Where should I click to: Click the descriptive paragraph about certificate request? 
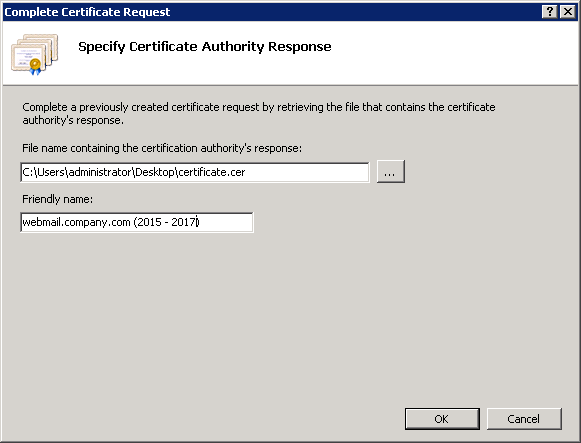tap(259, 113)
